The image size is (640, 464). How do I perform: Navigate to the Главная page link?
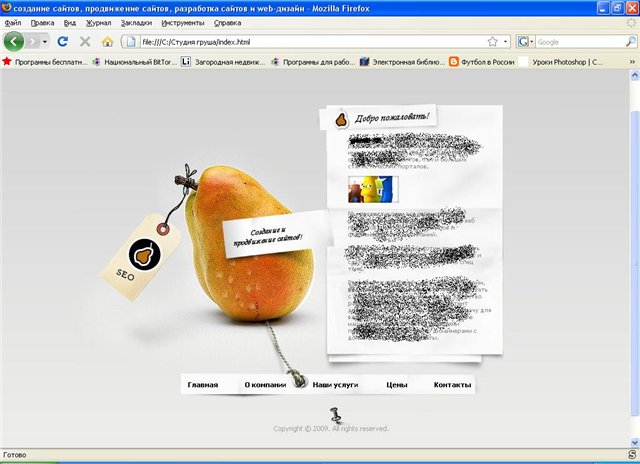point(203,385)
